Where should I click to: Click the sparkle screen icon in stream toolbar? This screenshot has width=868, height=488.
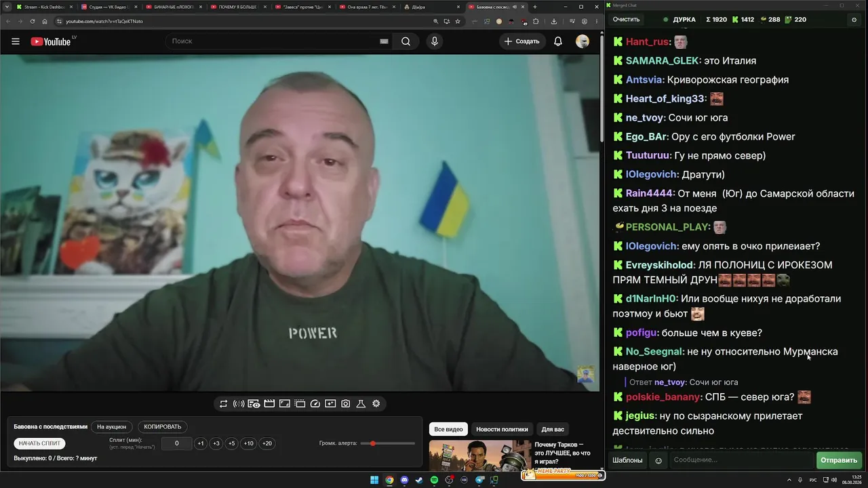(330, 404)
